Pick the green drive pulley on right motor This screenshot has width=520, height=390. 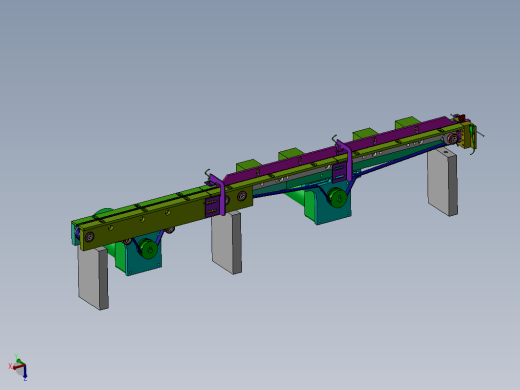pos(338,198)
